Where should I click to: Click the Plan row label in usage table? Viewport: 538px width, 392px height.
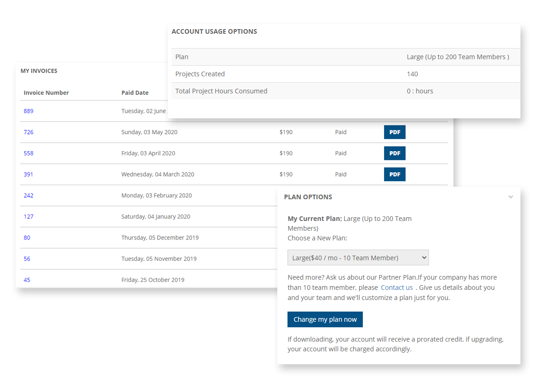coord(182,57)
